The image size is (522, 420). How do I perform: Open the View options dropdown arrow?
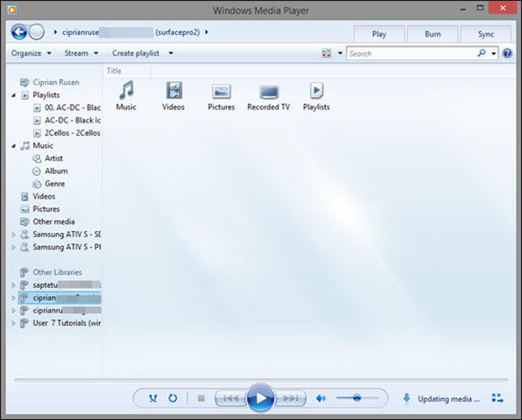pyautogui.click(x=340, y=53)
